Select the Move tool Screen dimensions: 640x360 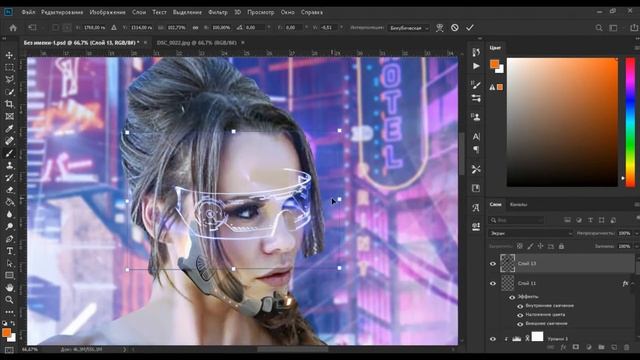click(9, 55)
